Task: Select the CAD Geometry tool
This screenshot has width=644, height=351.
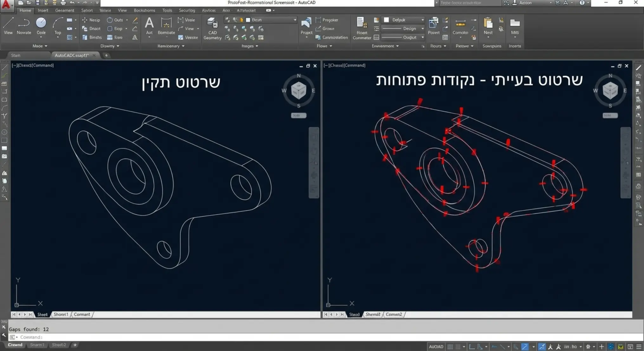Action: pyautogui.click(x=212, y=29)
